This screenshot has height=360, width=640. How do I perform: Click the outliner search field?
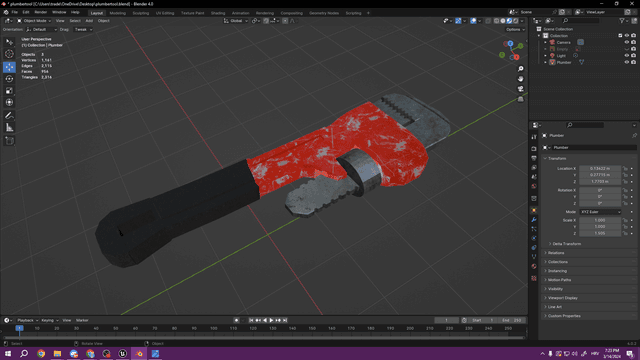pos(581,20)
